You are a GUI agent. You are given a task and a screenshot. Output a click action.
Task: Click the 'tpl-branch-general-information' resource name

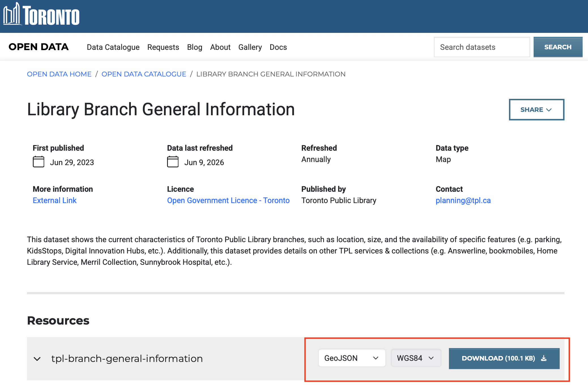[x=127, y=359]
